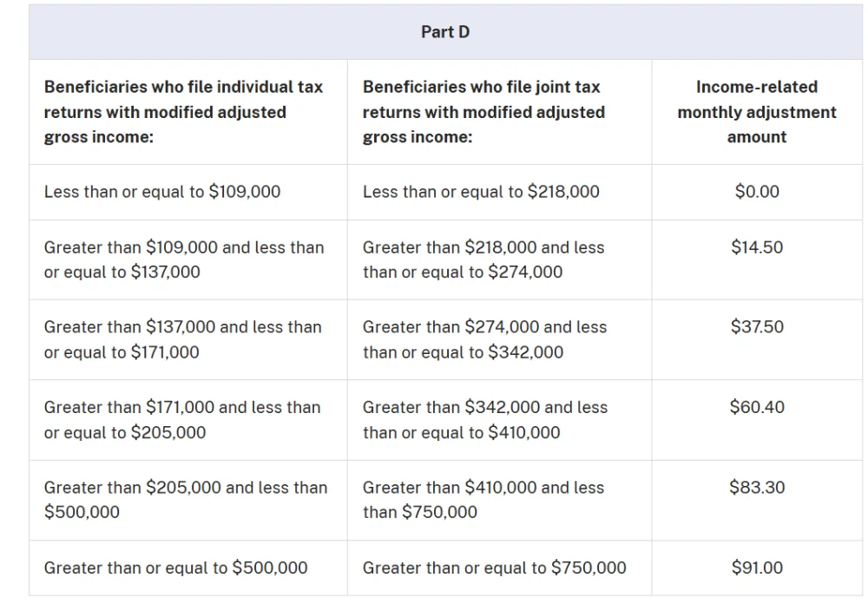Select the $218,000 to $274,000 joint cell
The image size is (868, 604).
483,259
